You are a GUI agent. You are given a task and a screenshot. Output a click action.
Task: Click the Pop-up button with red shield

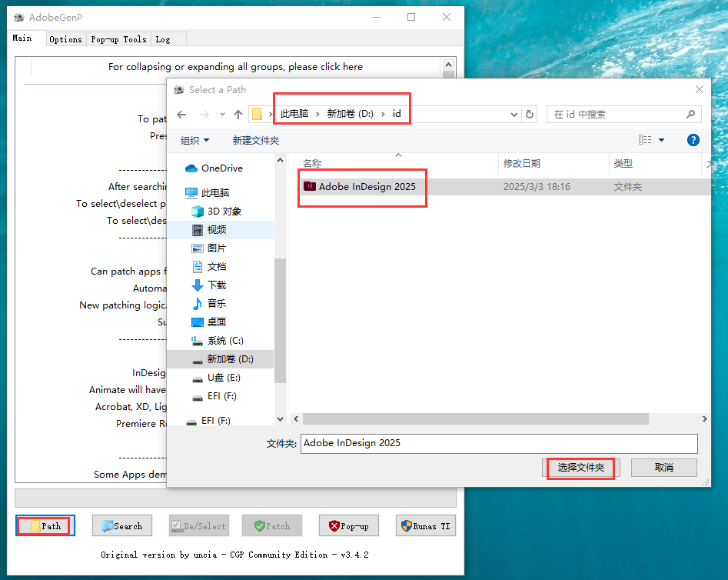click(349, 525)
